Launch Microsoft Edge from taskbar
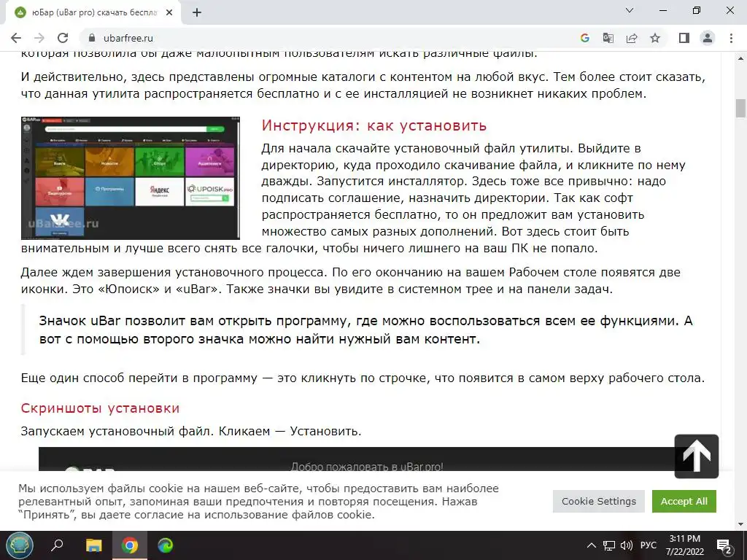Image resolution: width=747 pixels, height=560 pixels. [166, 545]
